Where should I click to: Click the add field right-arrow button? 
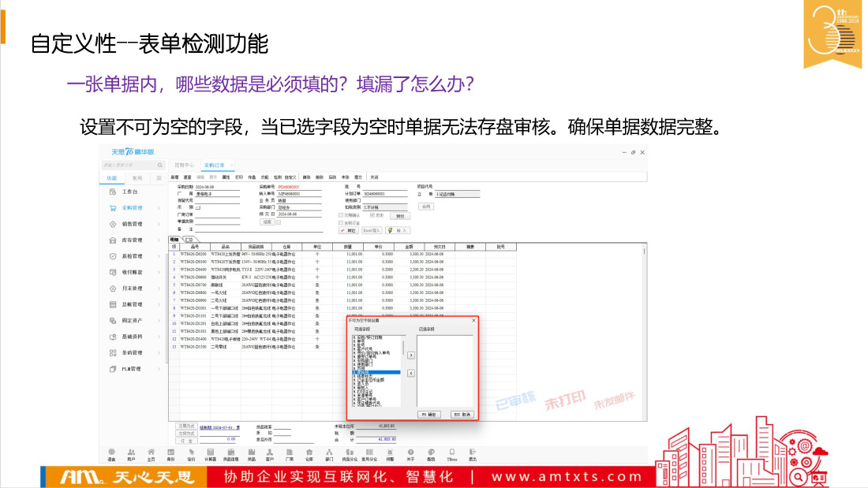[x=410, y=356]
